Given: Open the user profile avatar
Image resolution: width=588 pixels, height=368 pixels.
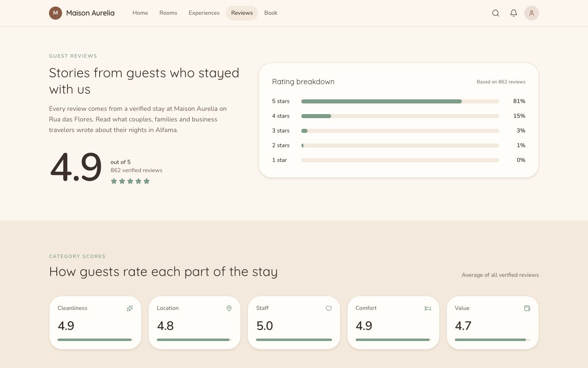Looking at the screenshot, I should pos(532,13).
